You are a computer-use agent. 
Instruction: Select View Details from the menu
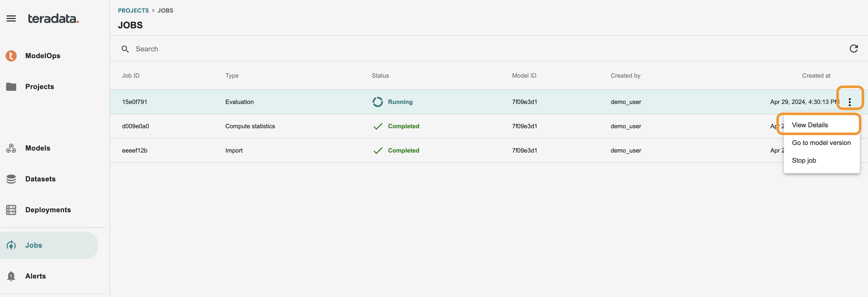[821, 125]
